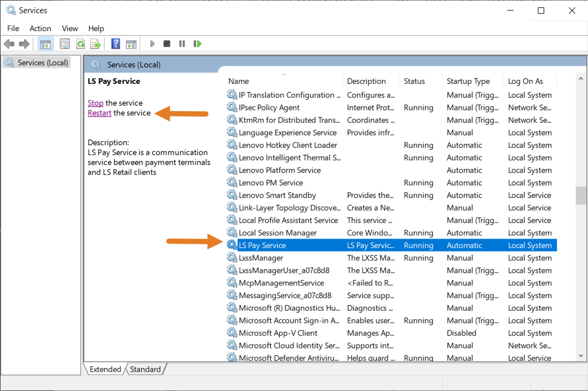The height and width of the screenshot is (391, 588).
Task: Export the service list
Action: pyautogui.click(x=96, y=43)
